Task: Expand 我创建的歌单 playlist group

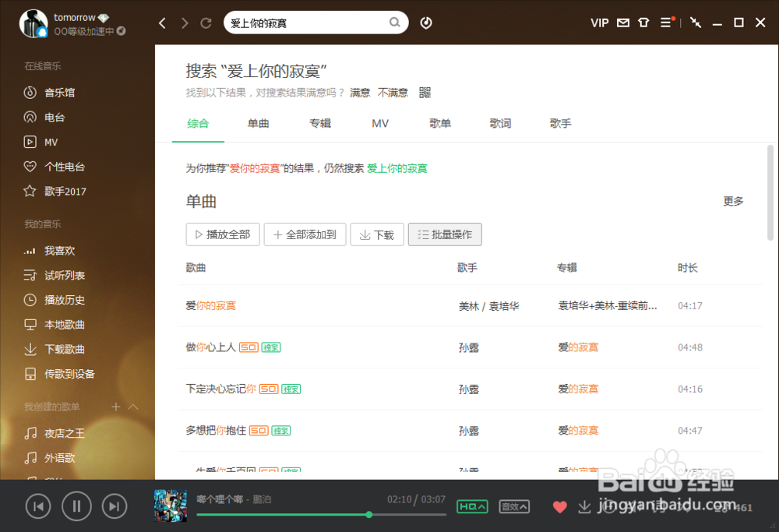Action: click(x=133, y=406)
